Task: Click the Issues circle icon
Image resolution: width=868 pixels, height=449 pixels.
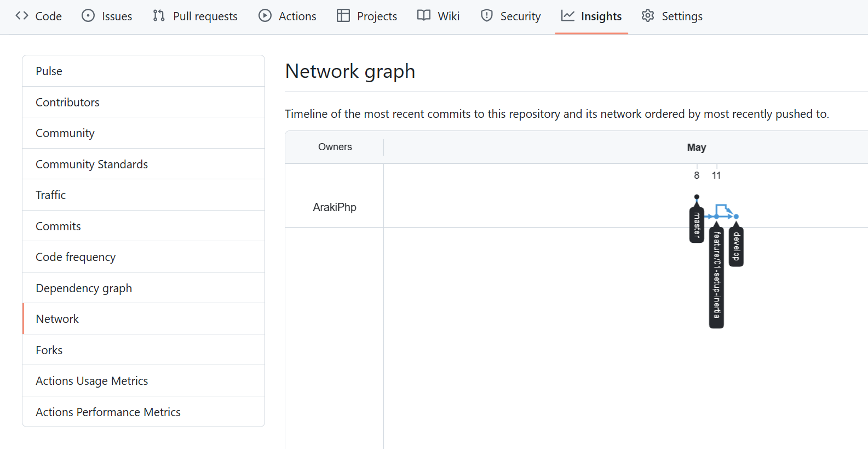Action: pos(88,16)
